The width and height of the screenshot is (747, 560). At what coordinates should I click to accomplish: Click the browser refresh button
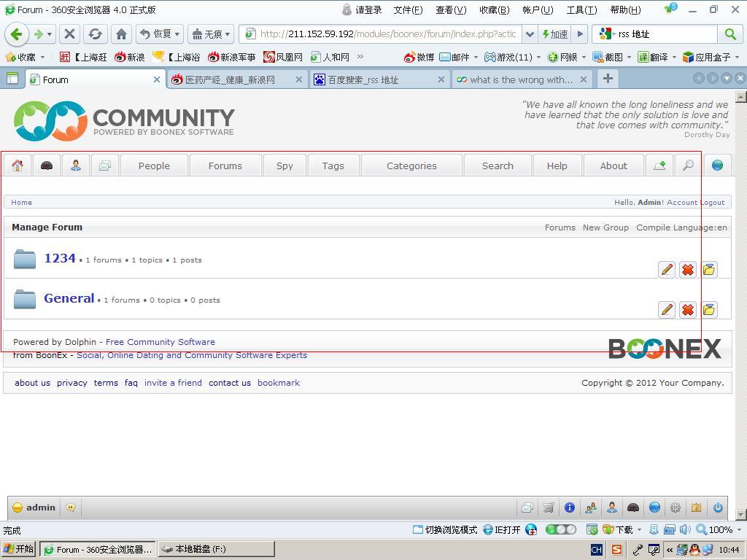point(95,34)
